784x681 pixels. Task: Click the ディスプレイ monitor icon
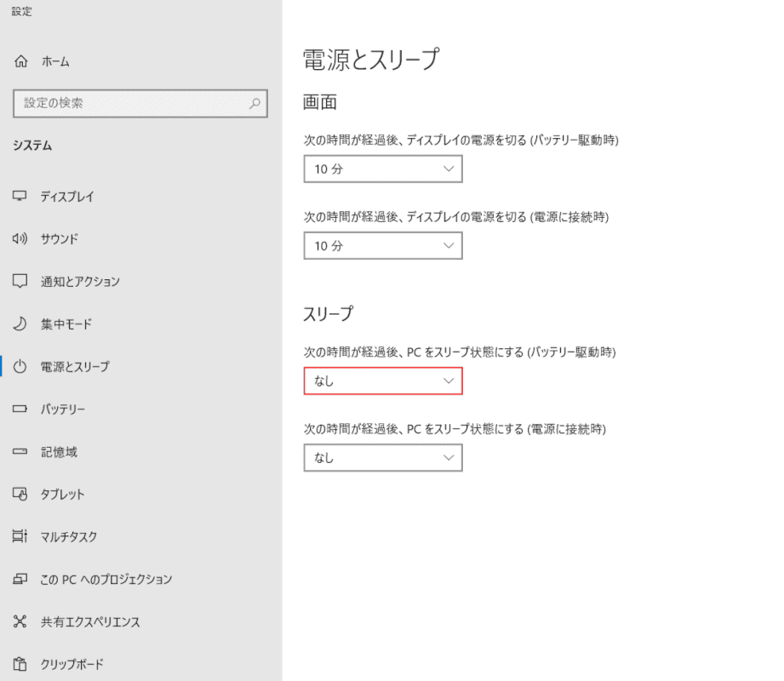[x=20, y=196]
